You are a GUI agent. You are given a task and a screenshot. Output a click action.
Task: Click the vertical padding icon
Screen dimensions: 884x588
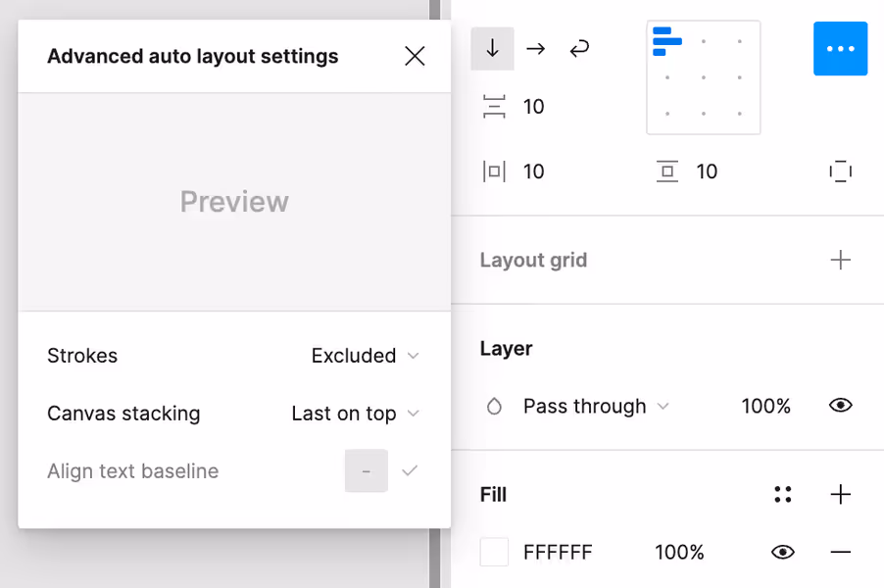(x=667, y=171)
